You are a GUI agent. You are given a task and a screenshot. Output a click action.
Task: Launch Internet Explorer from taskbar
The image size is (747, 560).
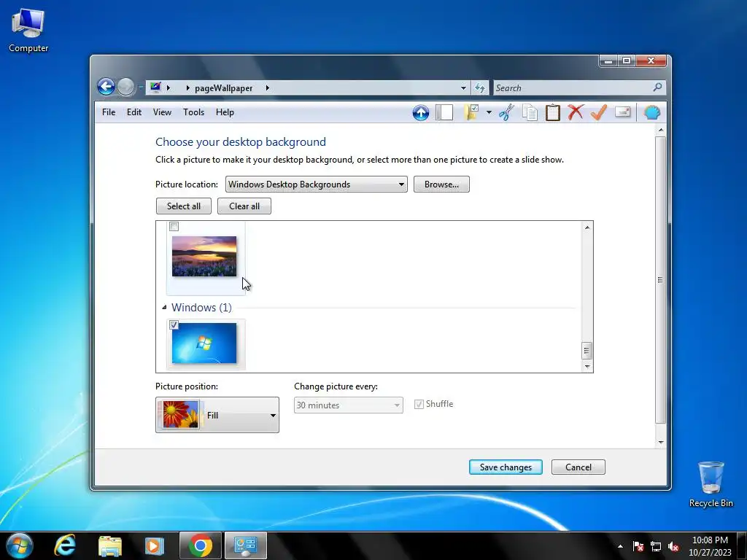[x=64, y=545]
